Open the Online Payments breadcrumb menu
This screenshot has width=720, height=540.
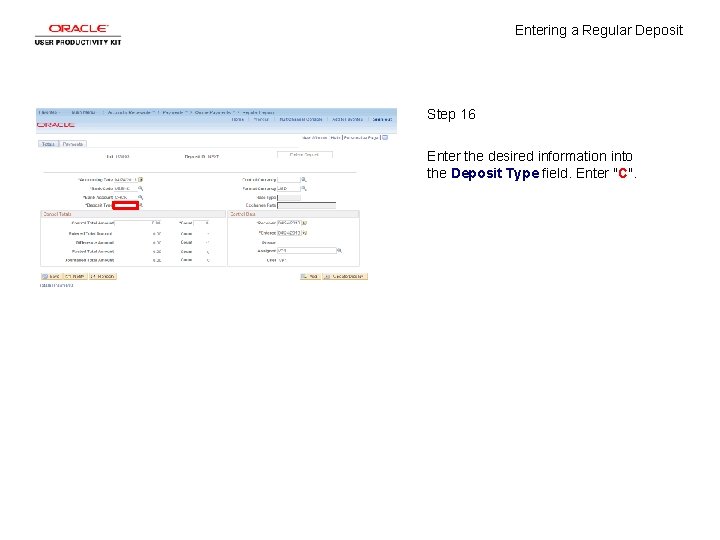point(214,112)
